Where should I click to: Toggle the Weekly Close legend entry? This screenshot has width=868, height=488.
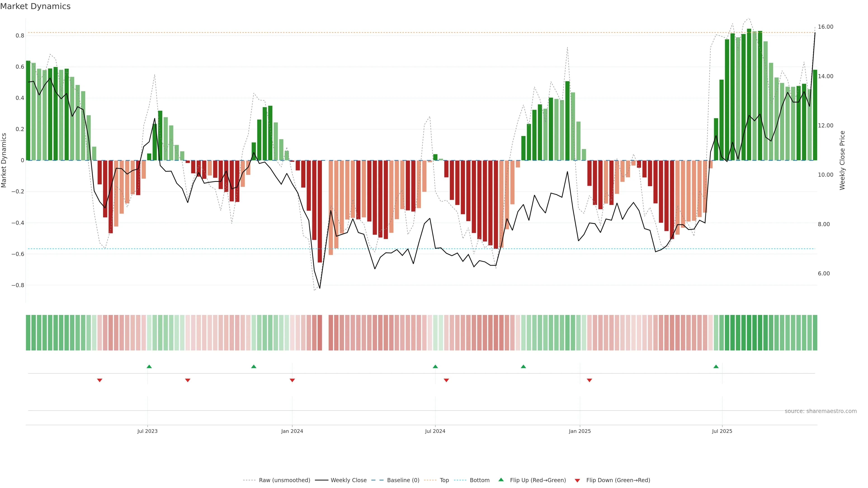[348, 480]
